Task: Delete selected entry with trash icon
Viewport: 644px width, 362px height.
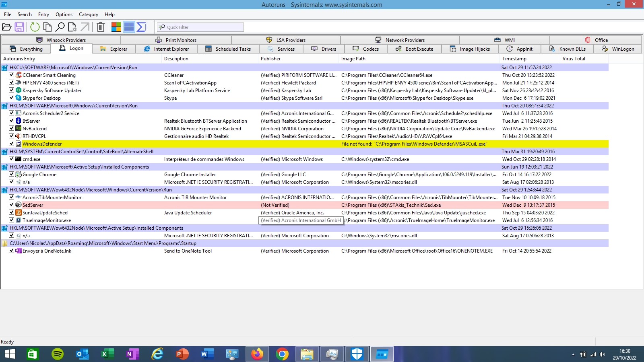Action: 101,27
